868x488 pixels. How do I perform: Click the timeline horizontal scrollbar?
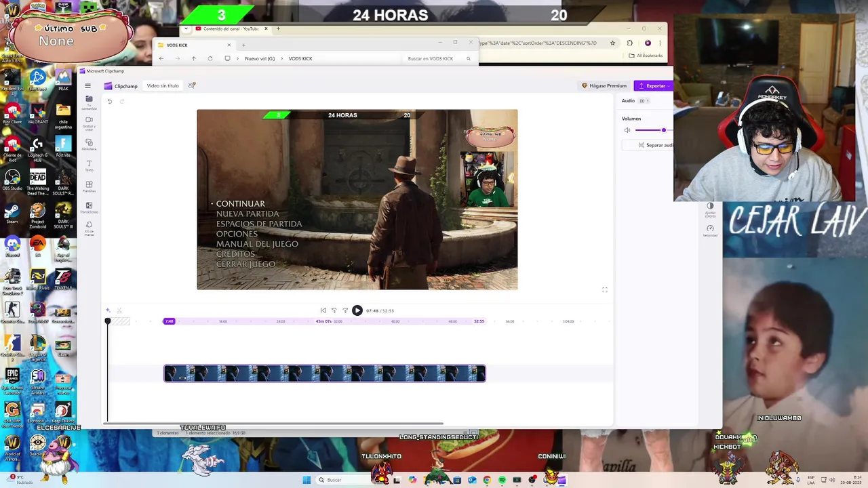pos(274,424)
